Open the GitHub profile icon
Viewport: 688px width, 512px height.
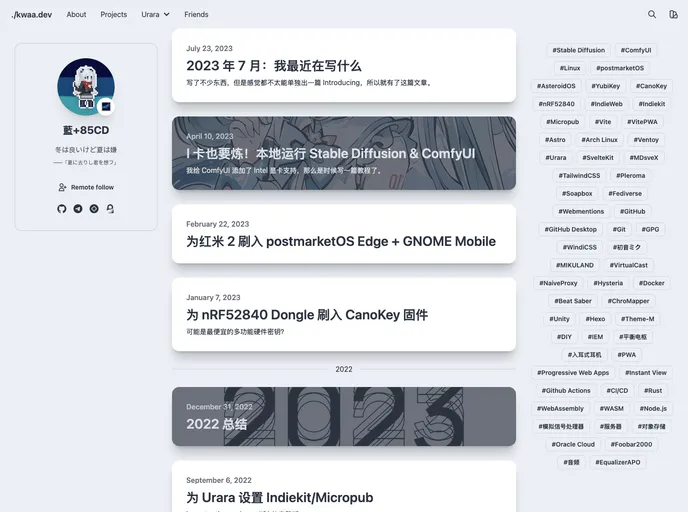tap(62, 209)
